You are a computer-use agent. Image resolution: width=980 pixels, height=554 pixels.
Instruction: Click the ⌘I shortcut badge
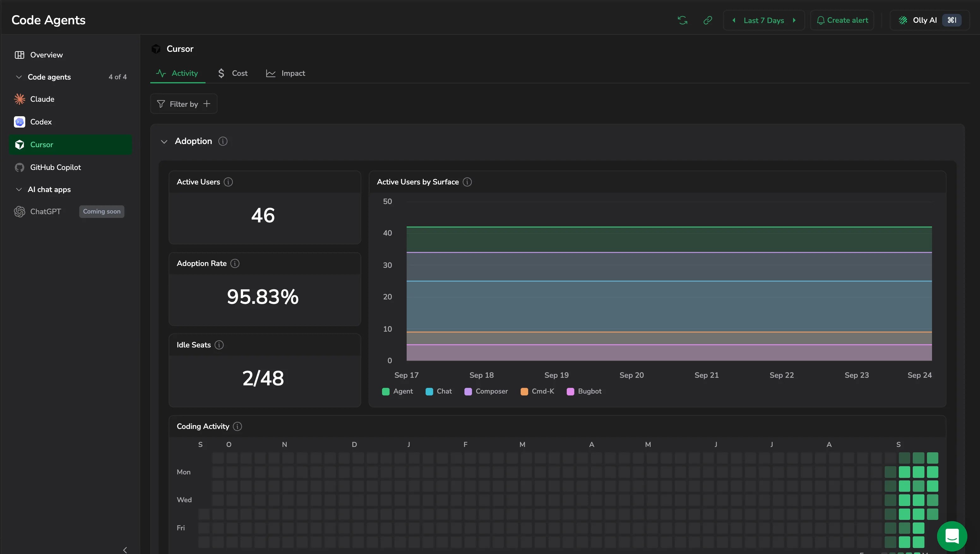(x=952, y=20)
